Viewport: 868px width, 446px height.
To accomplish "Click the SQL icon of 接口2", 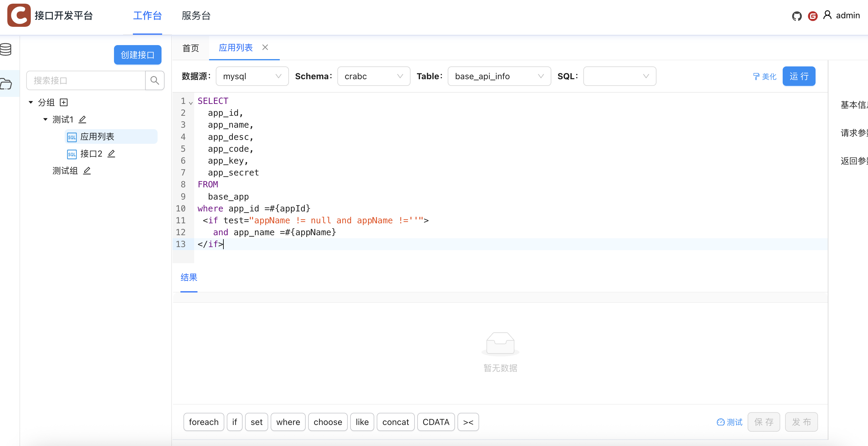I will coord(72,154).
